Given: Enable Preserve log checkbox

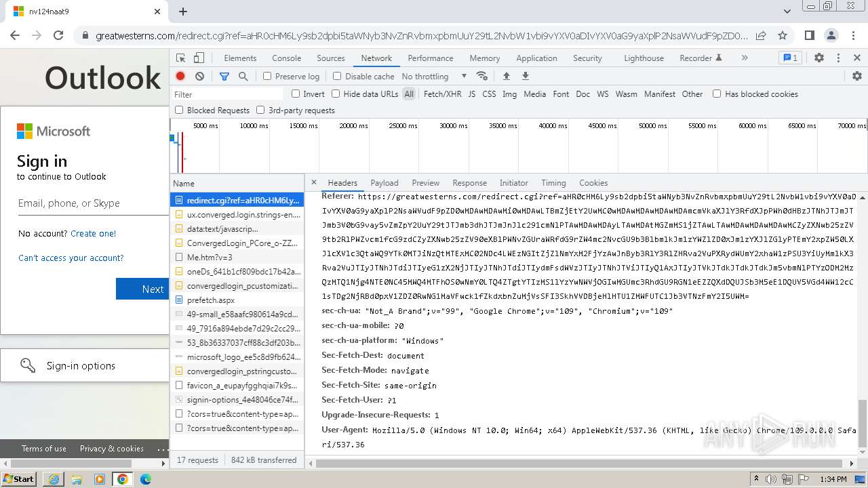Looking at the screenshot, I should click(267, 77).
